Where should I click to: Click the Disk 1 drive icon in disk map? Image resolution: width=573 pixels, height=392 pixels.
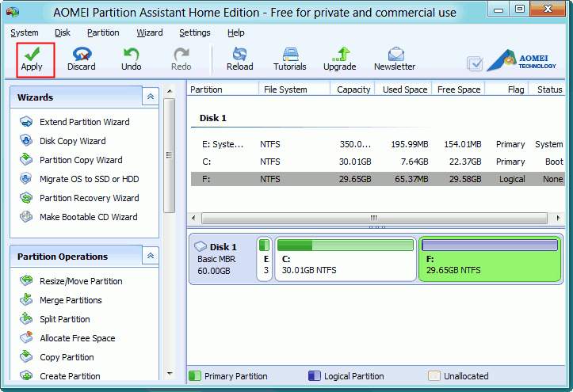(201, 246)
